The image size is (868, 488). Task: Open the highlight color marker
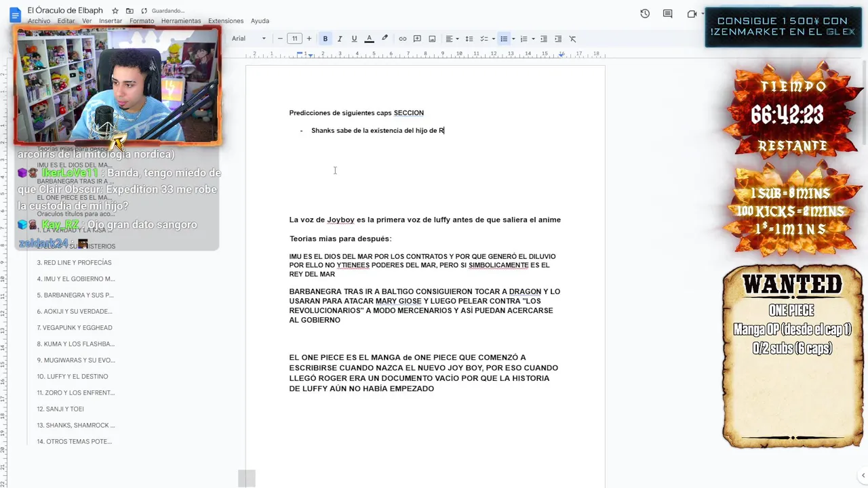[384, 39]
